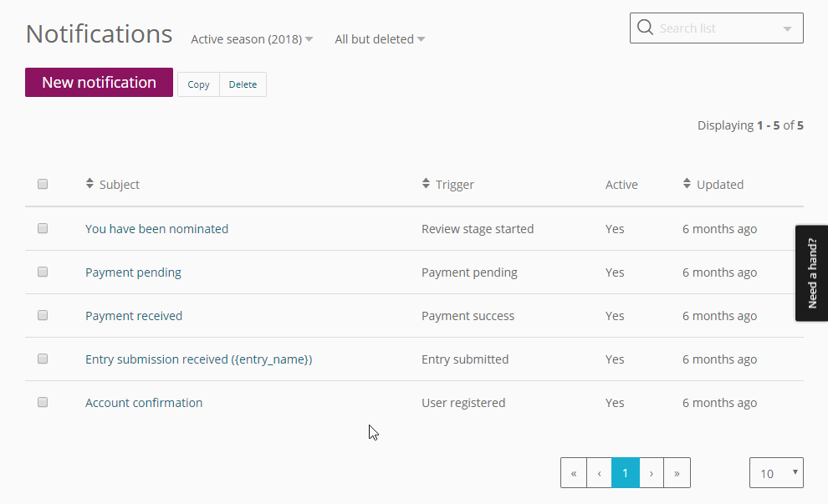Go to next page arrow
Image resolution: width=828 pixels, height=504 pixels.
[652, 473]
